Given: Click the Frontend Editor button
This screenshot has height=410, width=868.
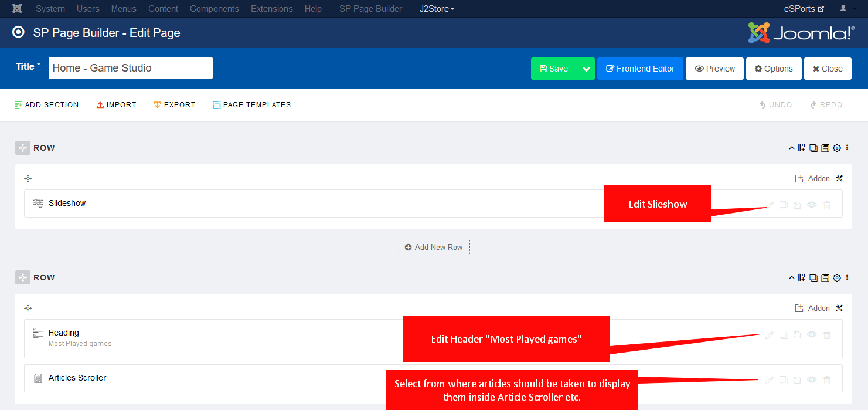Looking at the screenshot, I should click(x=640, y=69).
